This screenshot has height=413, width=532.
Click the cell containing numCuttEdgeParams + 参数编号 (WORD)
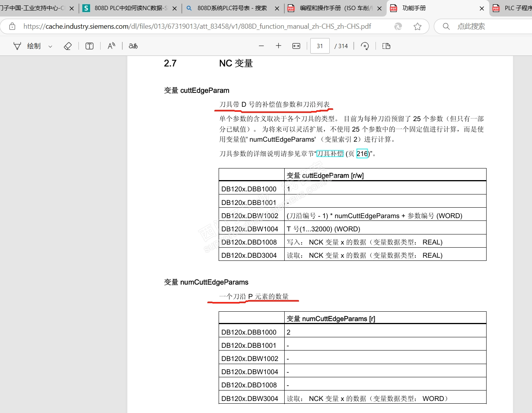coord(385,215)
